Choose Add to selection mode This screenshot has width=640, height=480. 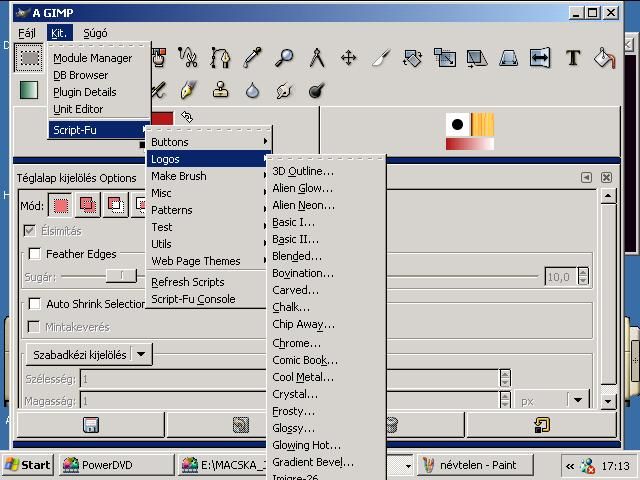(x=88, y=205)
